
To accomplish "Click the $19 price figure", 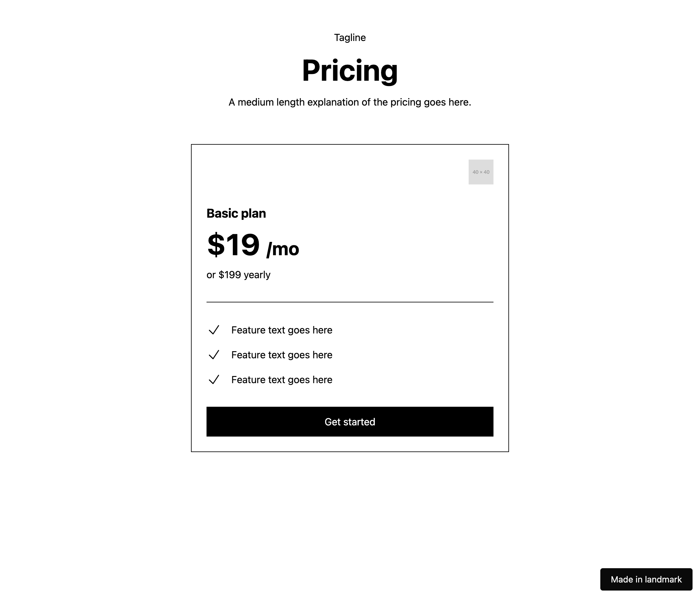I will pyautogui.click(x=233, y=245).
